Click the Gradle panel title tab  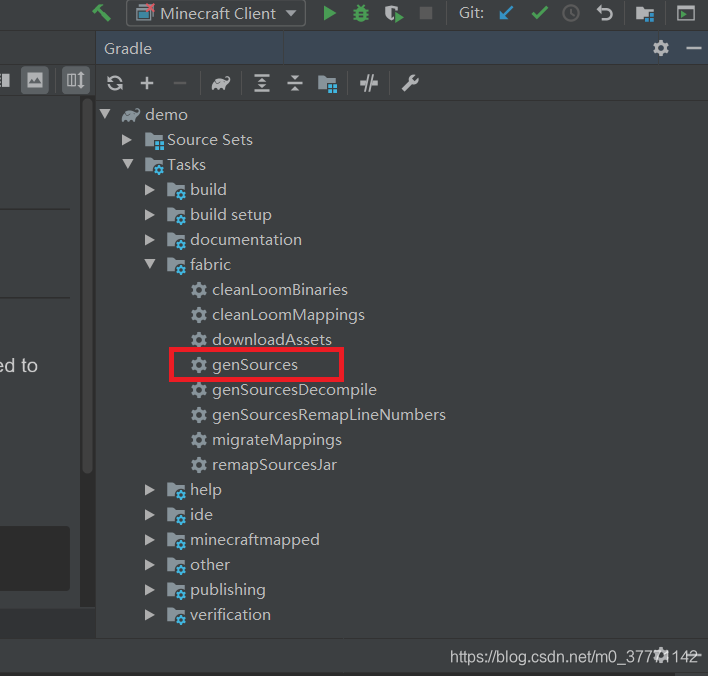(128, 48)
